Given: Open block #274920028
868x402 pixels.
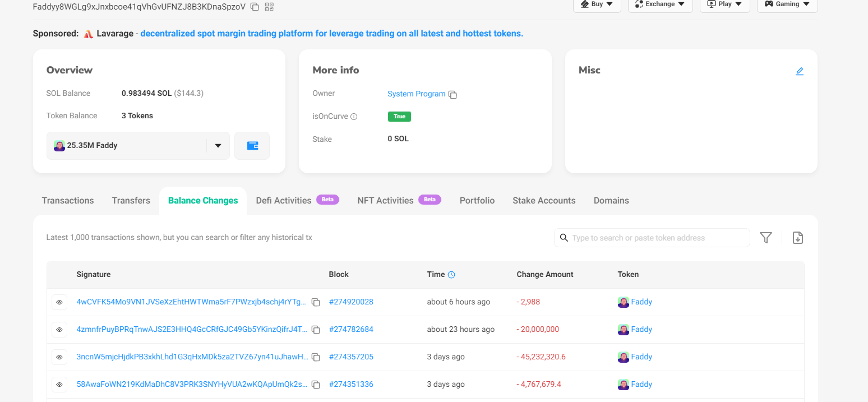Looking at the screenshot, I should tap(351, 302).
